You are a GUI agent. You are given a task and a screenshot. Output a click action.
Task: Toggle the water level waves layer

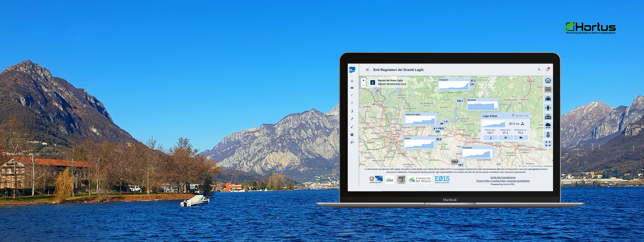(548, 89)
